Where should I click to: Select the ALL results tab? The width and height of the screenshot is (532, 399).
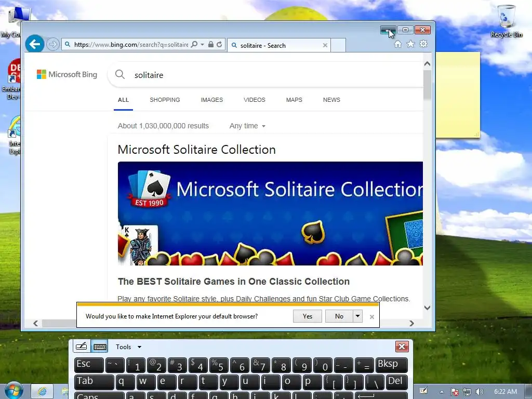click(x=123, y=100)
